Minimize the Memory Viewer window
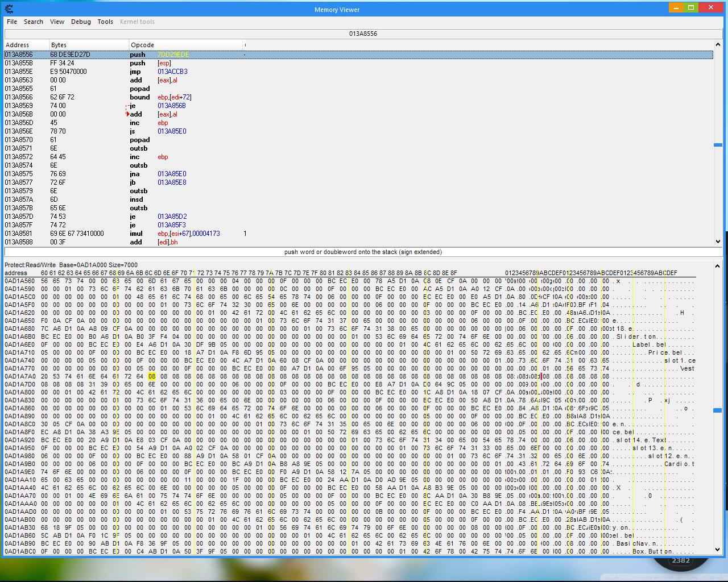The height and width of the screenshot is (582, 728). [676, 7]
